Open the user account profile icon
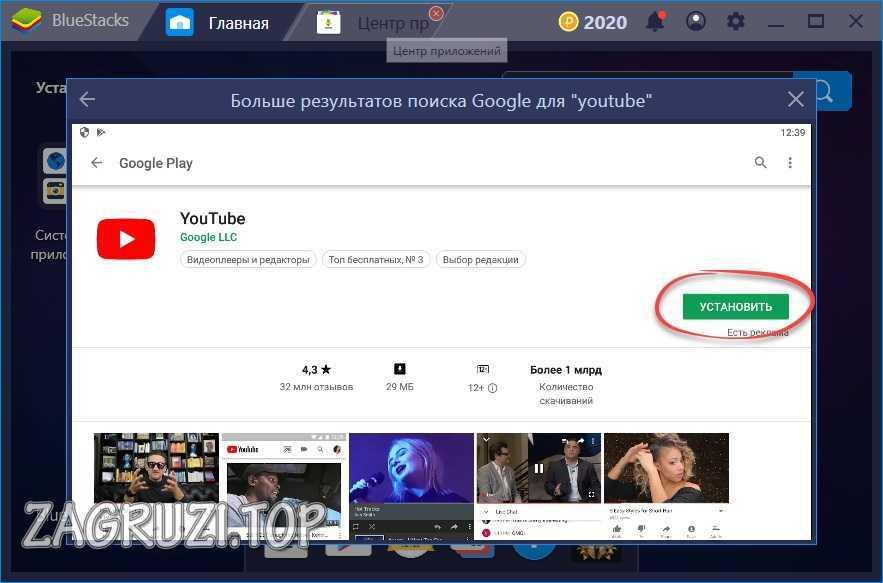The image size is (883, 583). click(x=696, y=21)
